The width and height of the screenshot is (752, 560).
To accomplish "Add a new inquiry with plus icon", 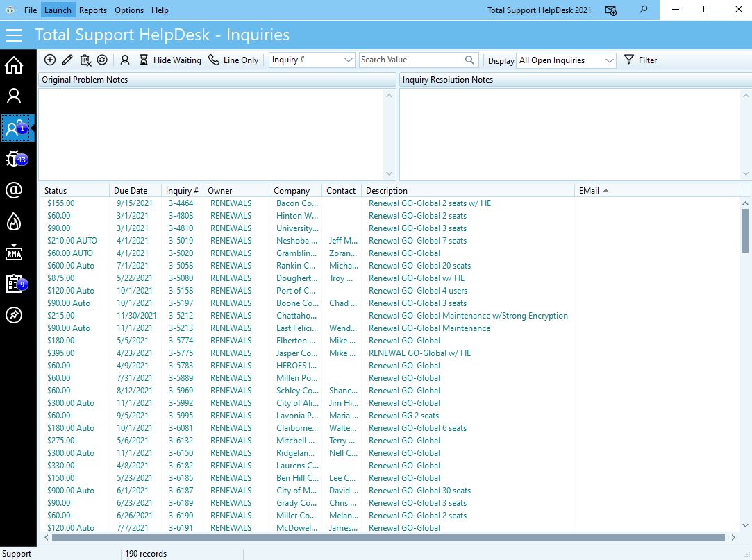I will [x=50, y=60].
